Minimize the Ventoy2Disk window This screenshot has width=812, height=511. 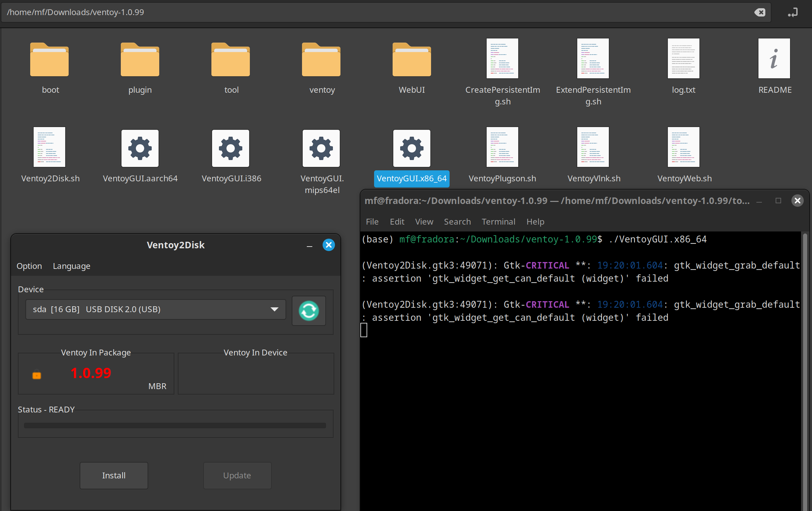pos(310,246)
